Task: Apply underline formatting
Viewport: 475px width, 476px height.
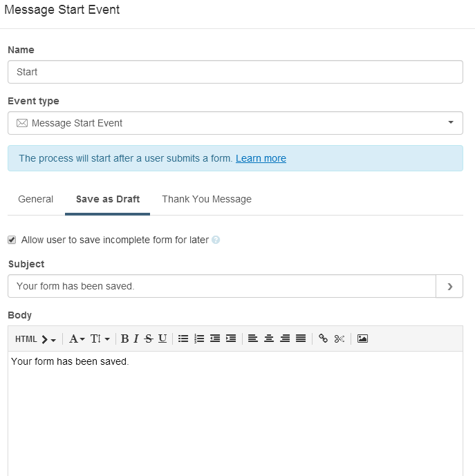Action: (162, 339)
